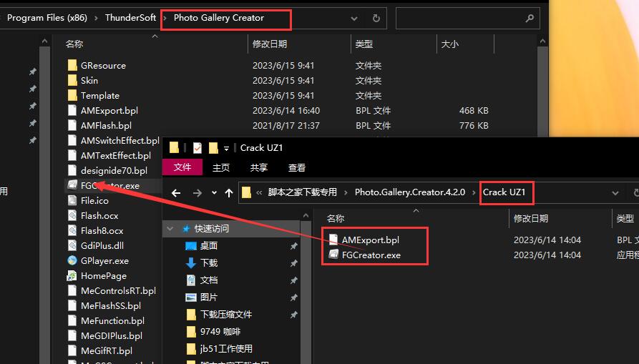Expand chevron after ThunderSoft breadcrumb
The image size is (639, 364).
point(165,19)
